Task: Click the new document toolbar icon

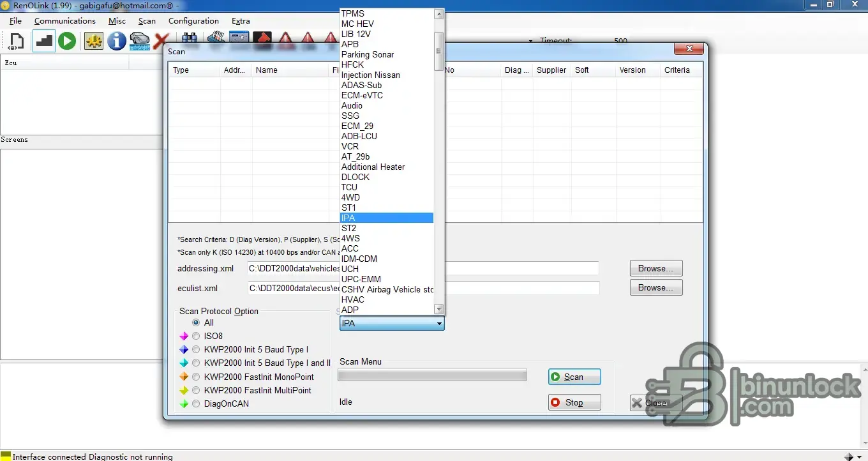Action: click(x=17, y=42)
